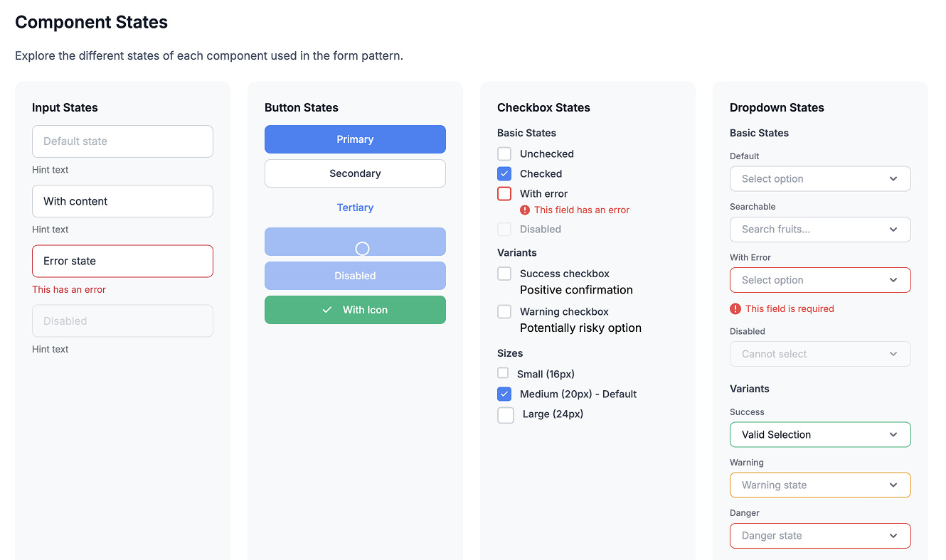The image size is (946, 560).
Task: Untick the Checked checkbox
Action: 504,173
